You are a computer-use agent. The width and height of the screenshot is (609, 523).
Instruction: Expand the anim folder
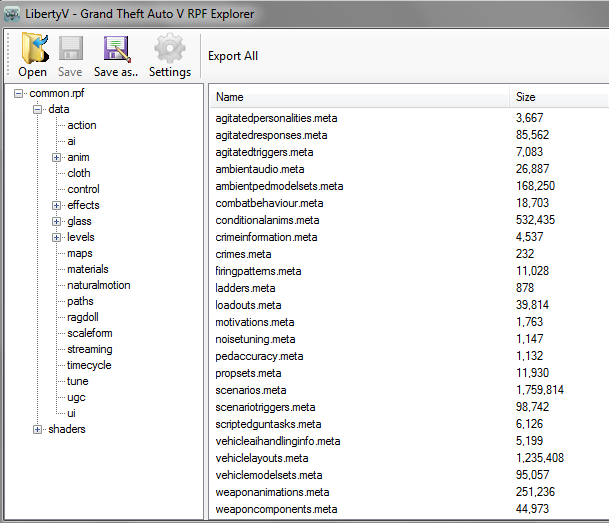[x=57, y=157]
